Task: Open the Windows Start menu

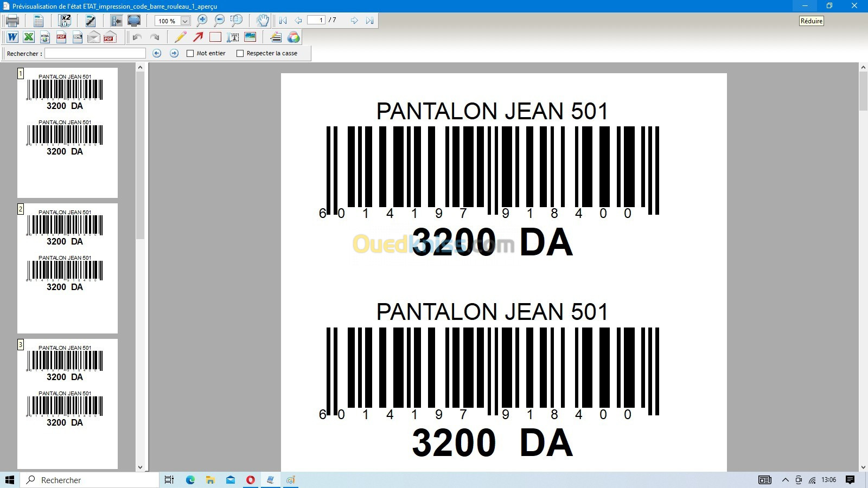Action: click(10, 480)
